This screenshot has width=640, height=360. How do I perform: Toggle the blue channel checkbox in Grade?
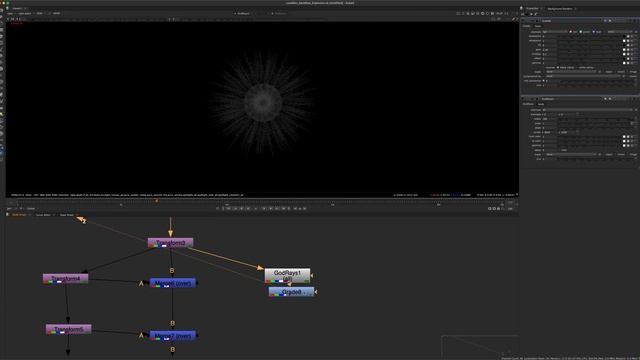(x=593, y=32)
